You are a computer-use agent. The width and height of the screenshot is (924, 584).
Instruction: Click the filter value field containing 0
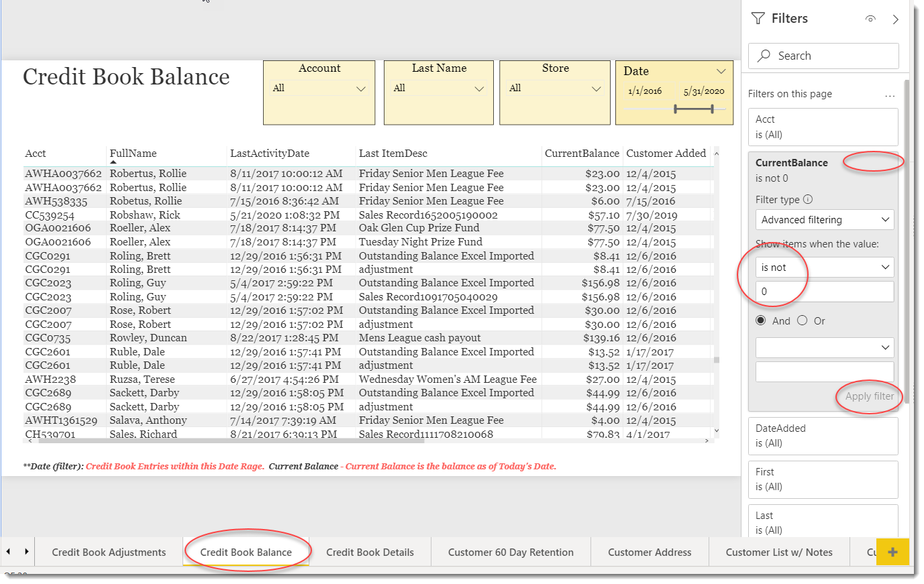point(825,292)
